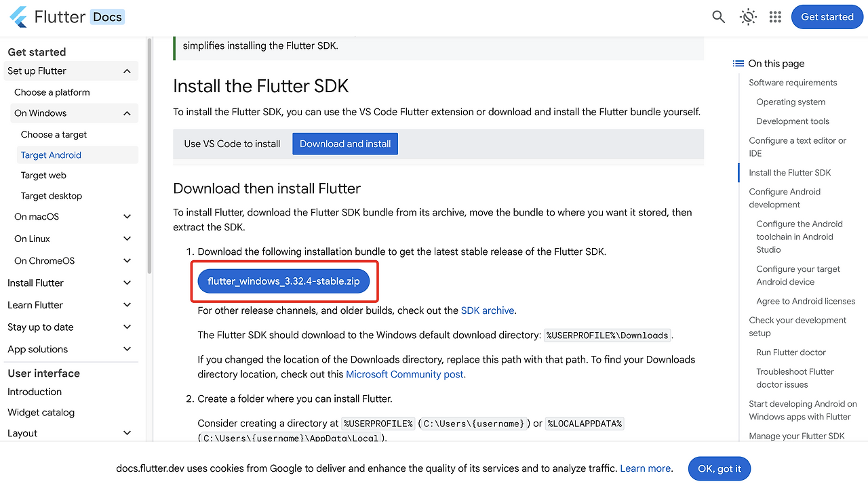The width and height of the screenshot is (868, 488).
Task: Download flutter_windows_3.32.4-stable.zip
Action: pyautogui.click(x=283, y=281)
